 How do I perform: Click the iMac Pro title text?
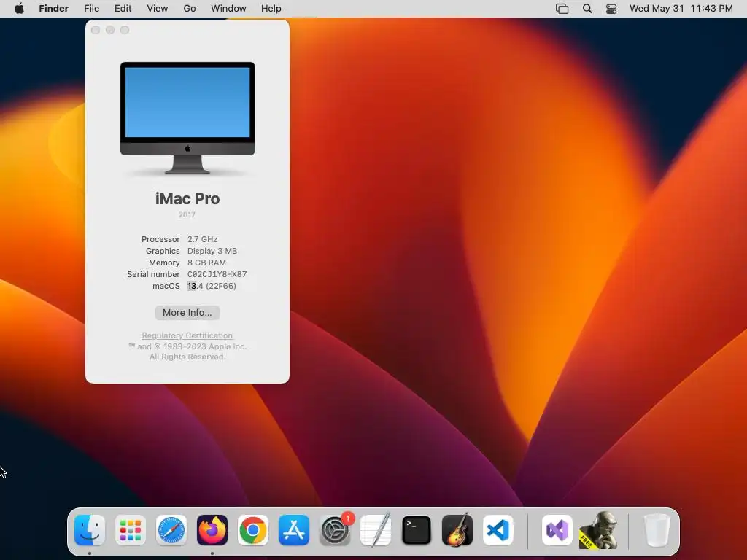click(x=187, y=198)
